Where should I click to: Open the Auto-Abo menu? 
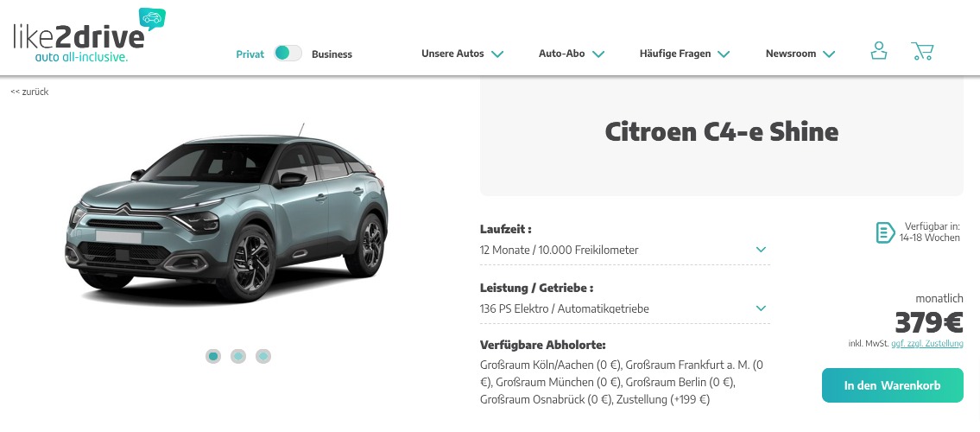pyautogui.click(x=572, y=54)
